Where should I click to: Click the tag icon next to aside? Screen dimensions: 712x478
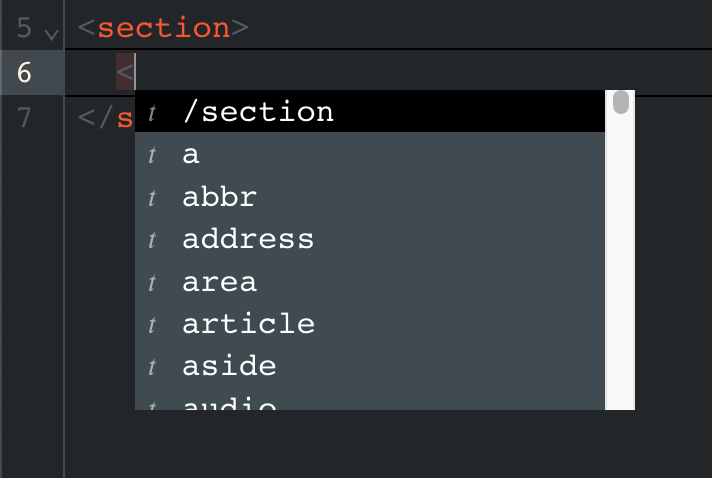(152, 367)
